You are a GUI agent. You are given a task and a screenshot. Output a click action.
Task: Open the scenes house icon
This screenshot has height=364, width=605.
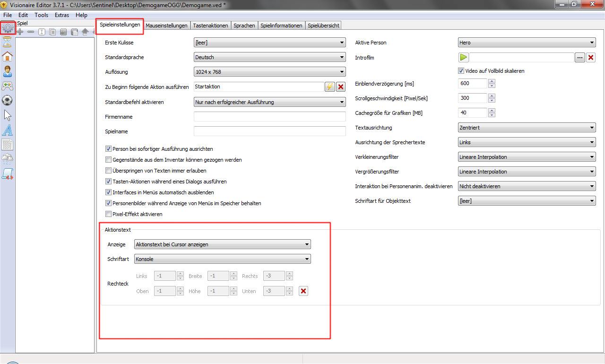coord(8,57)
